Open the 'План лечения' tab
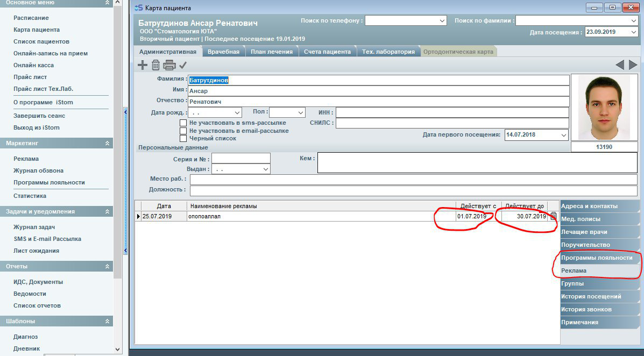Image resolution: width=644 pixels, height=356 pixels. pos(272,52)
